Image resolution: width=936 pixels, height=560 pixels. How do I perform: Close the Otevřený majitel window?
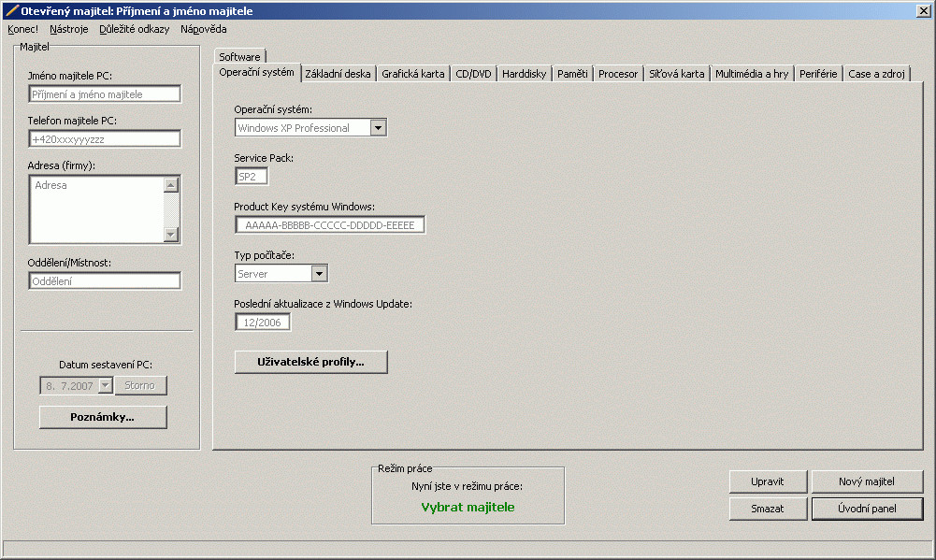click(923, 10)
